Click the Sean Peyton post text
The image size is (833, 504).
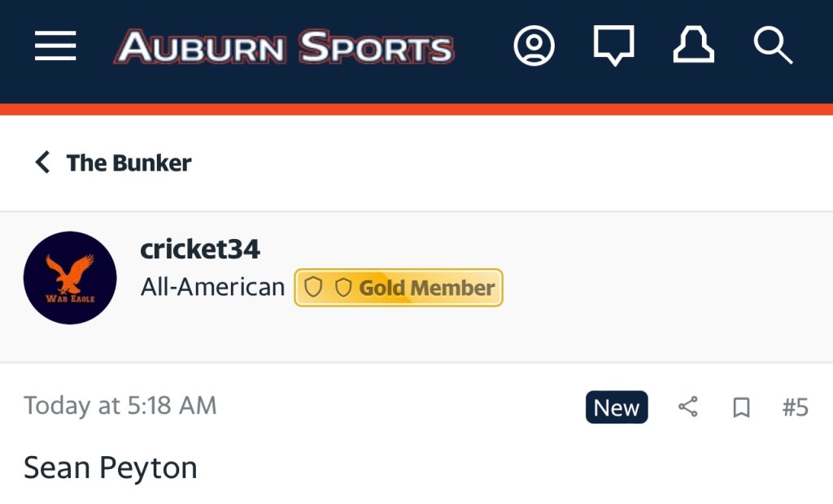pos(111,468)
